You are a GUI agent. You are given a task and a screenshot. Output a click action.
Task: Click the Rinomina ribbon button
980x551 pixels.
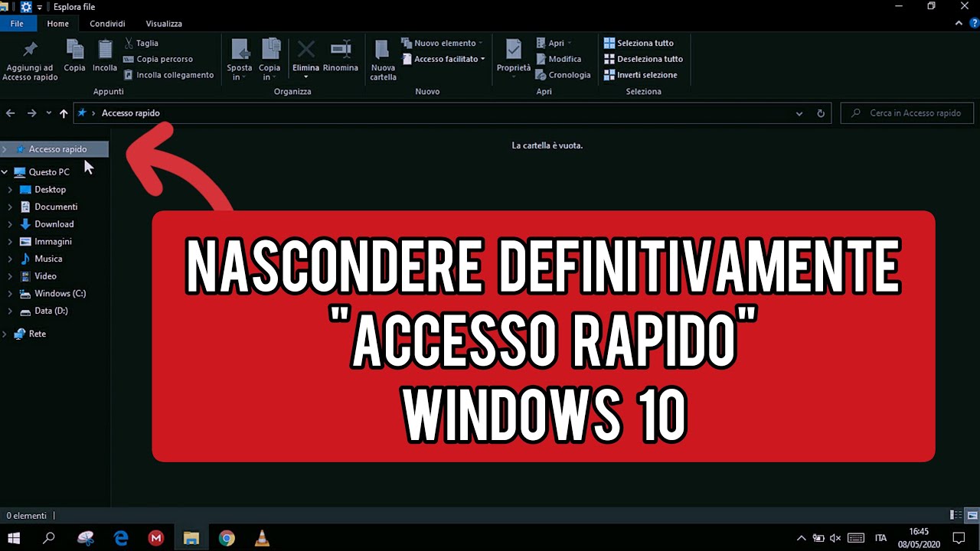(x=341, y=57)
